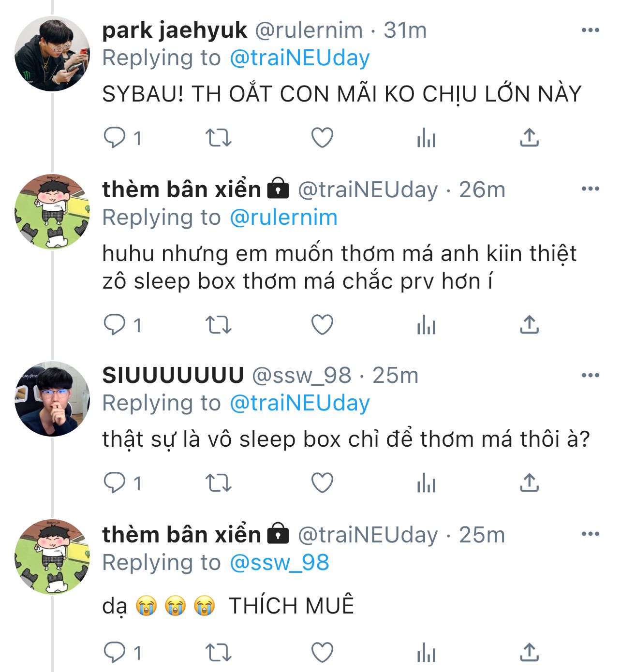The height and width of the screenshot is (672, 621).
Task: Retweet park jaehyuk's reply
Action: click(219, 138)
